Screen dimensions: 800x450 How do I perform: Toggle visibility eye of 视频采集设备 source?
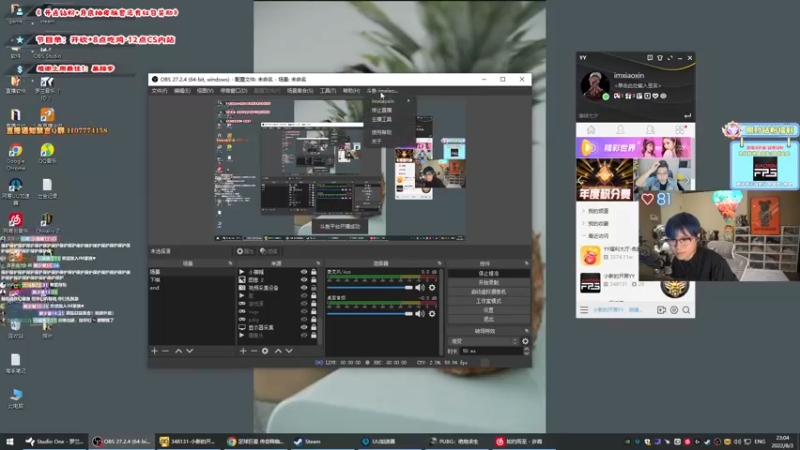[304, 288]
